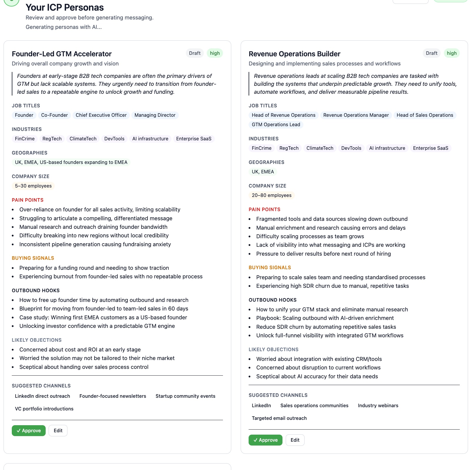The width and height of the screenshot is (476, 470).
Task: Click the checkmark on first Approve button
Action: click(19, 430)
